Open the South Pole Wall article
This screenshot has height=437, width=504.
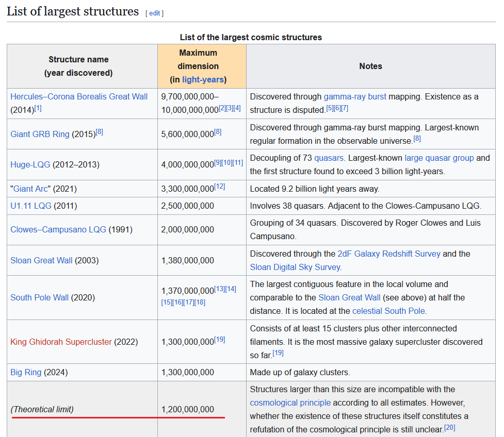click(x=39, y=297)
